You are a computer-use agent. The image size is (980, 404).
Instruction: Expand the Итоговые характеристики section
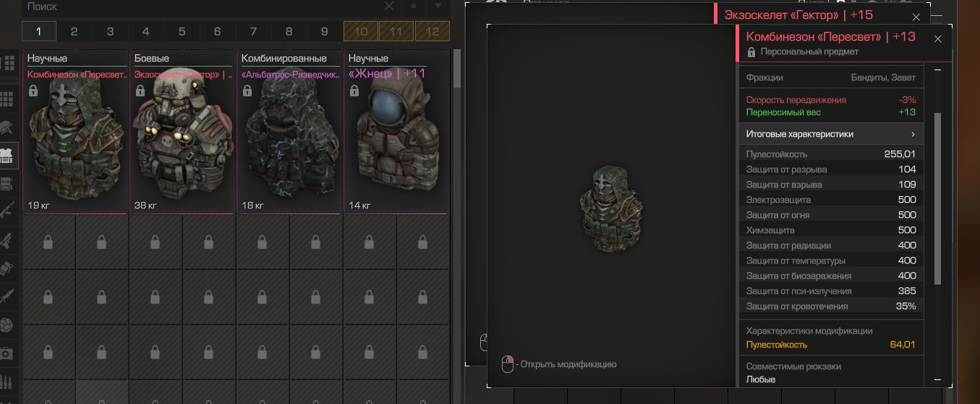831,134
